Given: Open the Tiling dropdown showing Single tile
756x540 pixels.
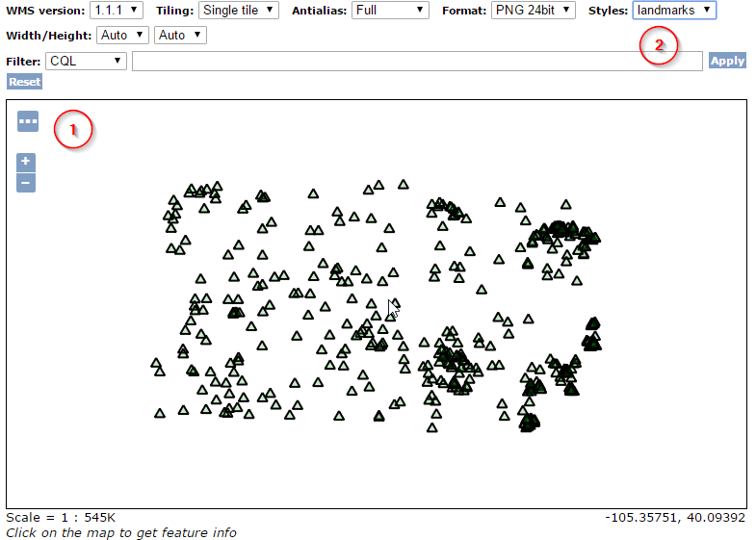Looking at the screenshot, I should click(x=239, y=11).
